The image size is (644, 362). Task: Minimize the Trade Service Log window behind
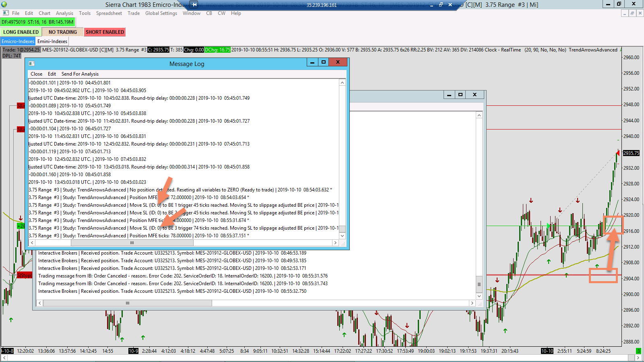click(449, 95)
